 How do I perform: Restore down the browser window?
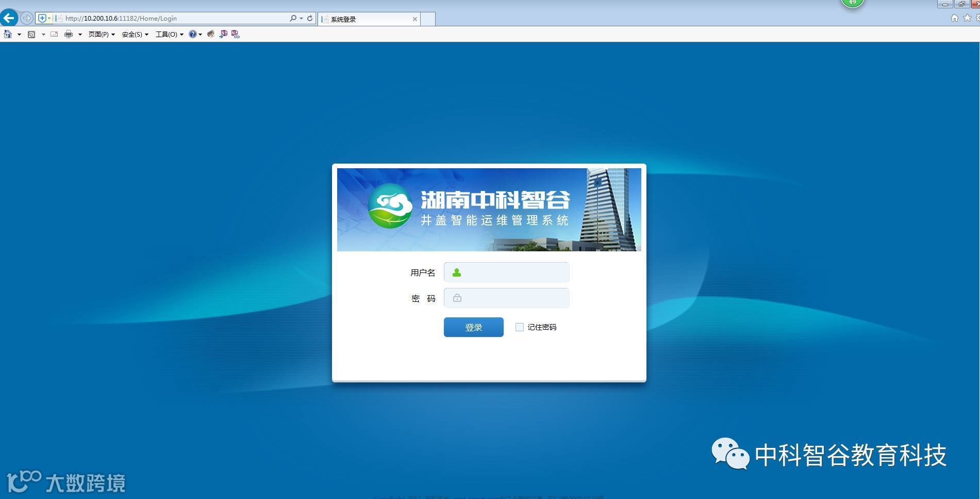pos(961,4)
